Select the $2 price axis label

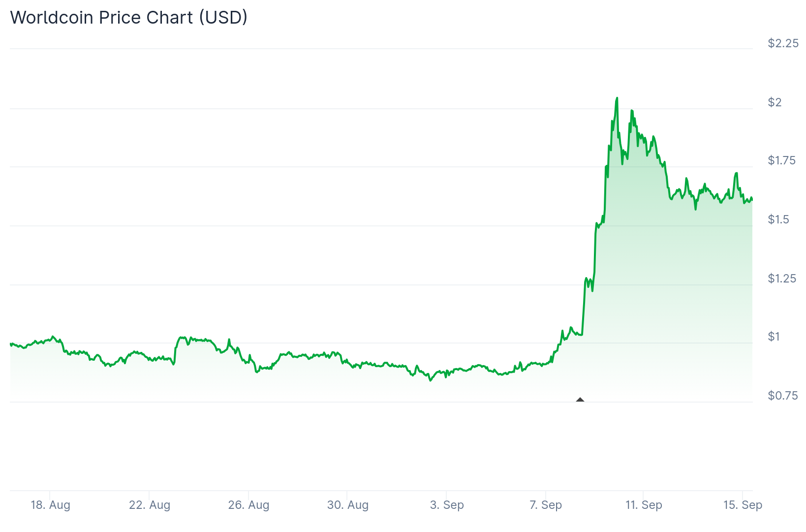(775, 102)
